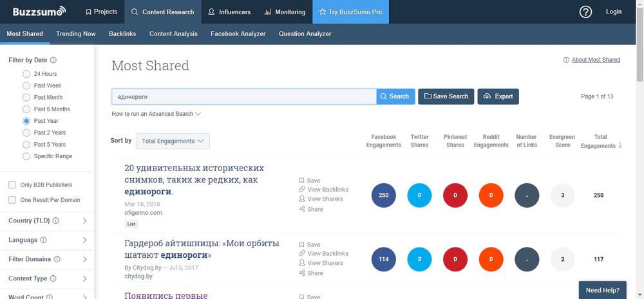View Backlinks for the ofigenno.com article

pyautogui.click(x=324, y=190)
